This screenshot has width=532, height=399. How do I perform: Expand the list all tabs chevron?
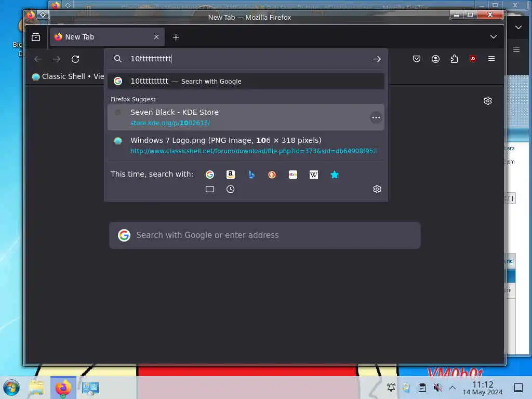pyautogui.click(x=494, y=37)
